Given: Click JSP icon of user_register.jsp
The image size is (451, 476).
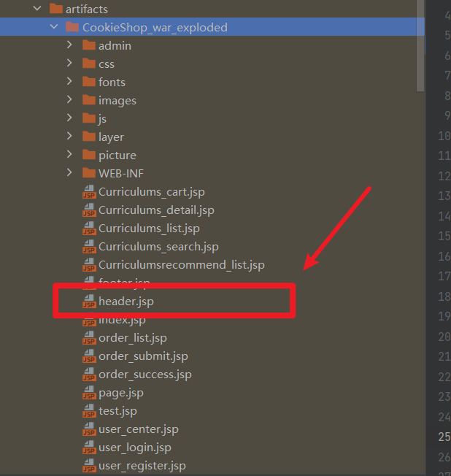Looking at the screenshot, I should (89, 465).
